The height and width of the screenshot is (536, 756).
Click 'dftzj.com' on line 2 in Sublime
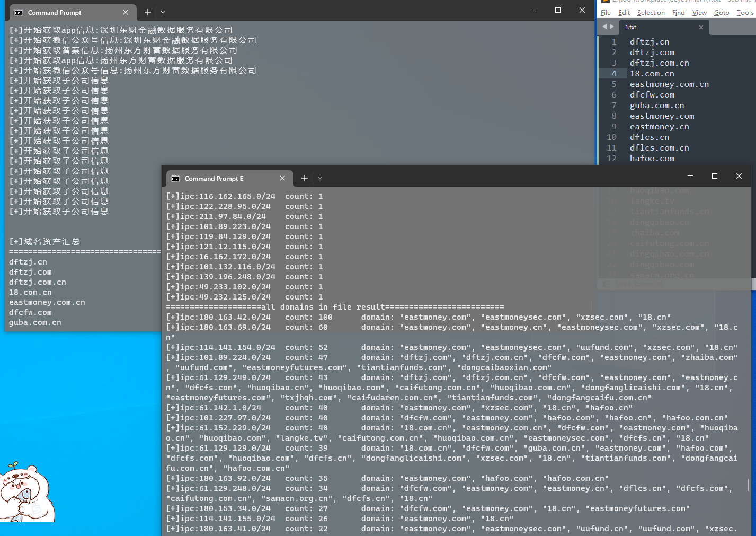(x=652, y=52)
